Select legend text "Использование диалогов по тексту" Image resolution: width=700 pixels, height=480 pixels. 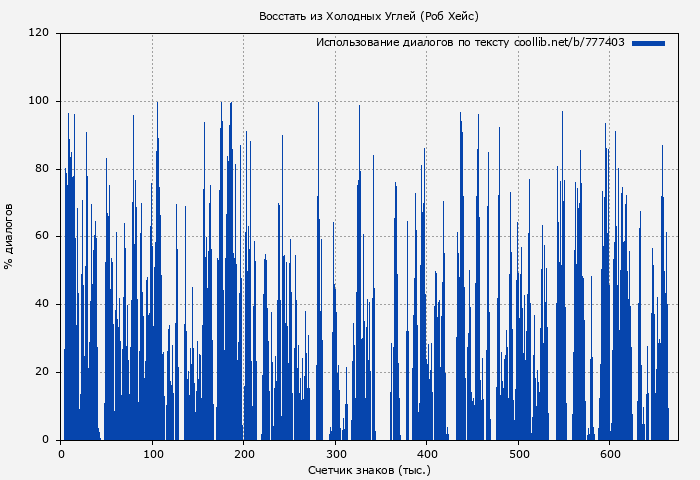pos(413,43)
